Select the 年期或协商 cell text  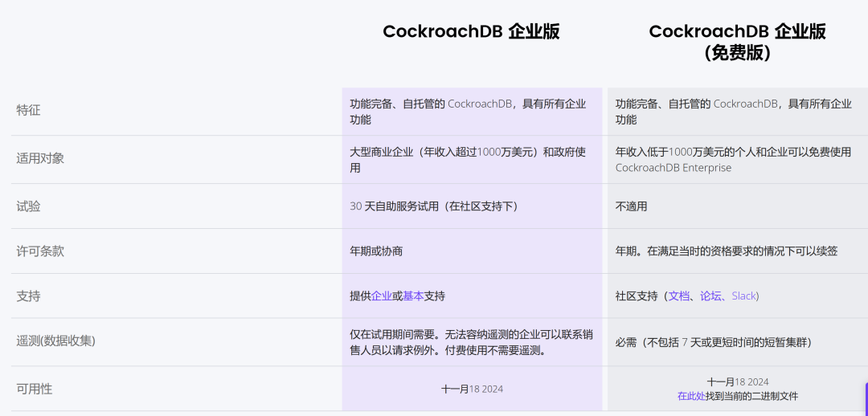pyautogui.click(x=376, y=251)
